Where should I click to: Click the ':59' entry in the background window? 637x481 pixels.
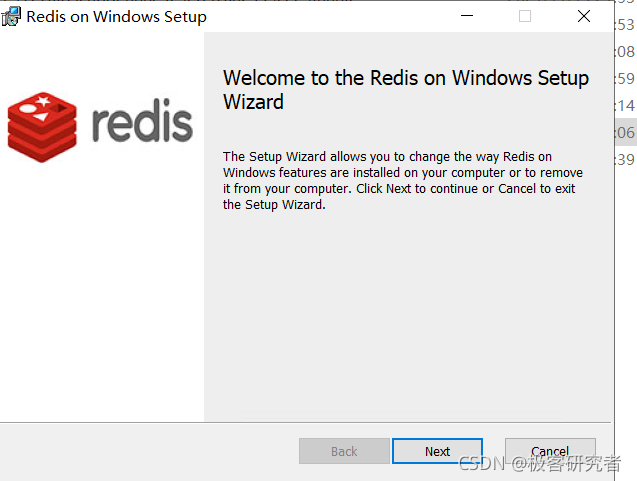pos(626,78)
